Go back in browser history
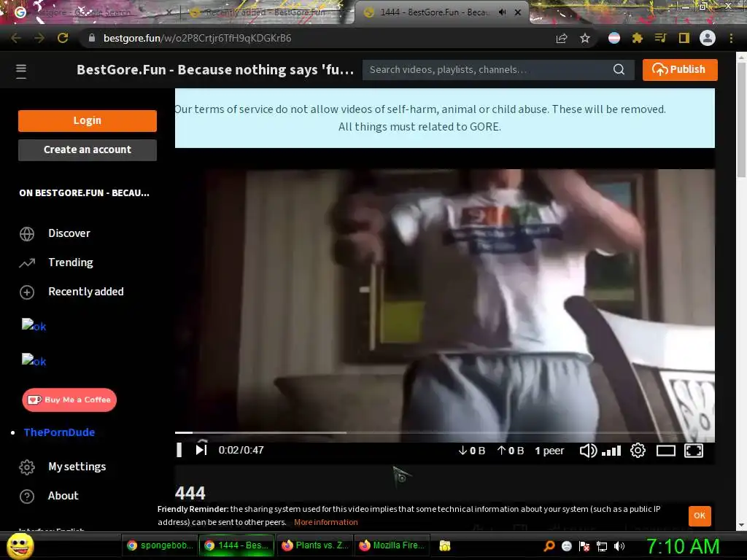The height and width of the screenshot is (560, 747). click(x=16, y=38)
